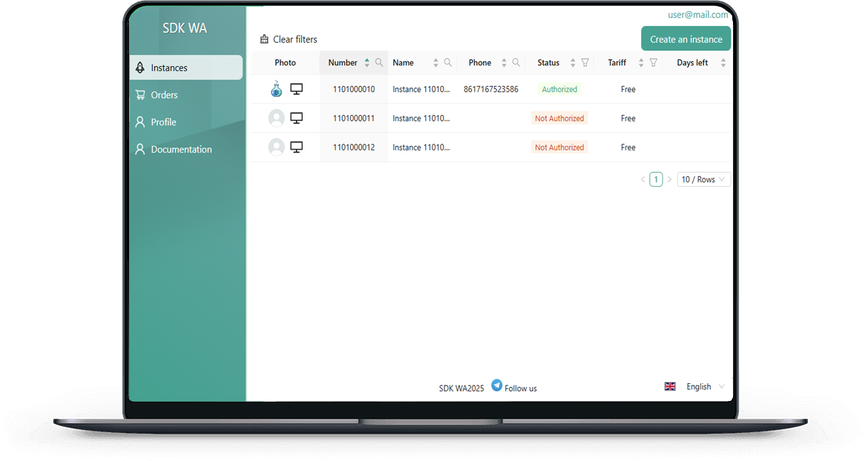Click monitor icon for instance 1101000012
This screenshot has height=461, width=868.
296,147
